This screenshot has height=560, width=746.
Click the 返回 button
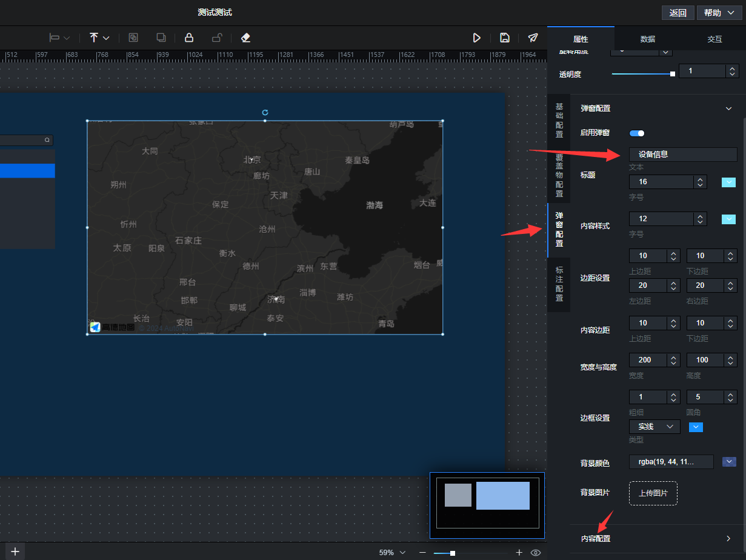[678, 13]
